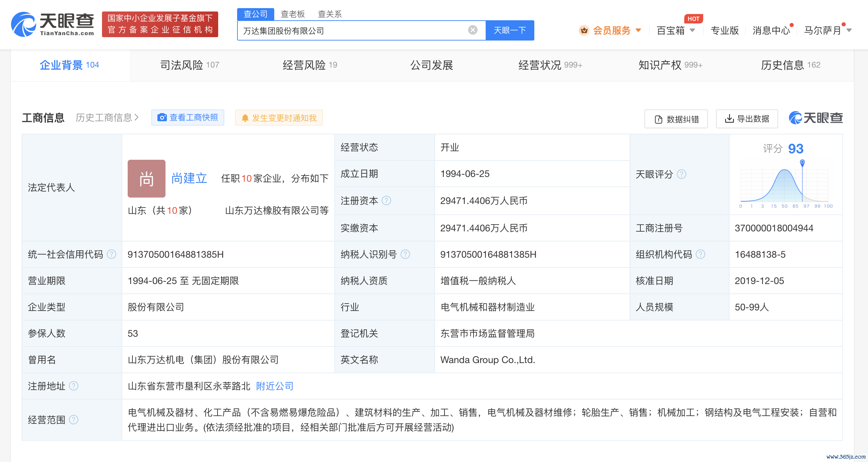The width and height of the screenshot is (868, 462).
Task: Click help icon next to 纳税人识别号
Action: coord(405,254)
